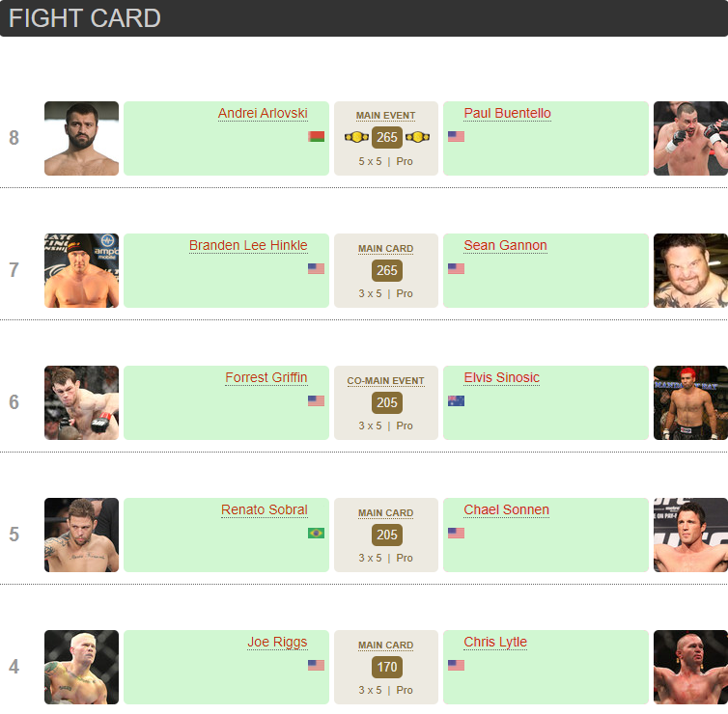Click US flag under Forrest Griffin
This screenshot has width=728, height=714.
316,400
